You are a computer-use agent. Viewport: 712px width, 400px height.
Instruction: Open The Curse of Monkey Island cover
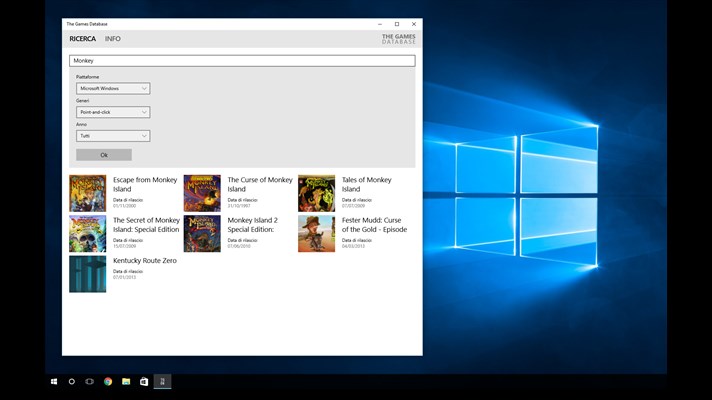click(202, 193)
